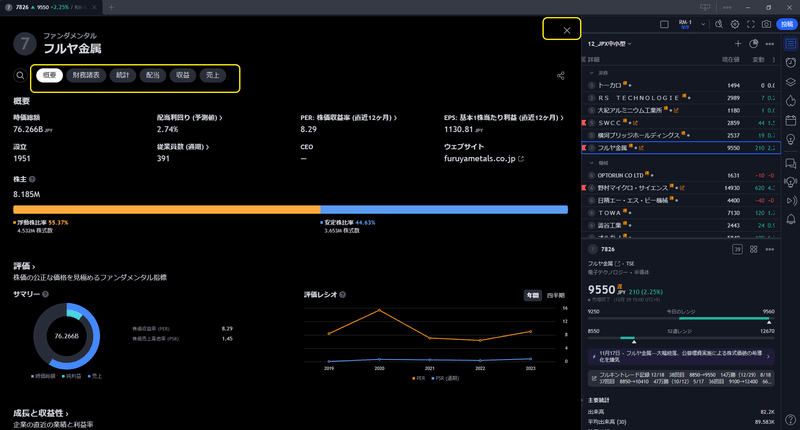
Task: Toggle the red flag on 野村マイクロ・サイエンス row
Action: 584,188
